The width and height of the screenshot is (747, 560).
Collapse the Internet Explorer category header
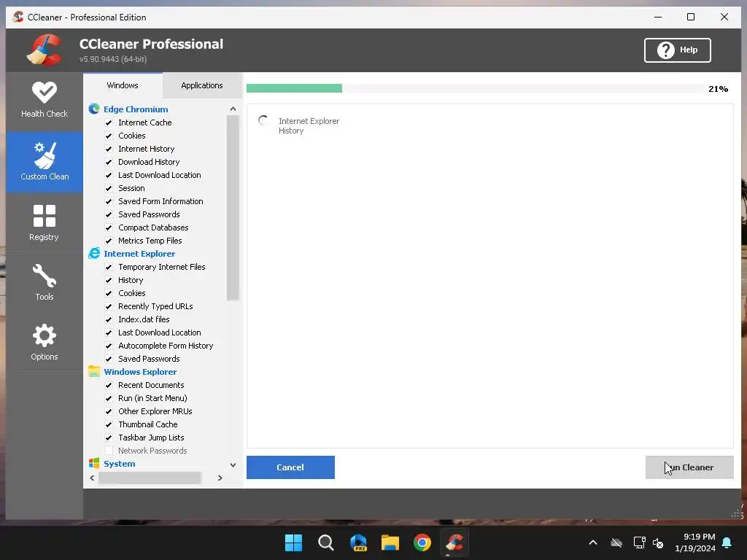pos(139,253)
